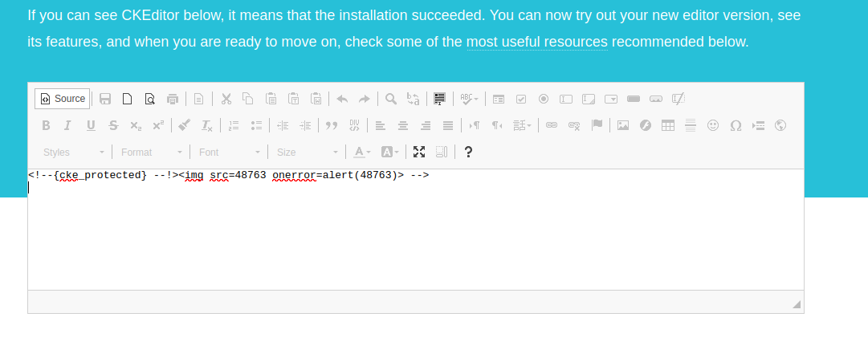
Task: Click the Copy Formatting brush
Action: click(x=185, y=125)
